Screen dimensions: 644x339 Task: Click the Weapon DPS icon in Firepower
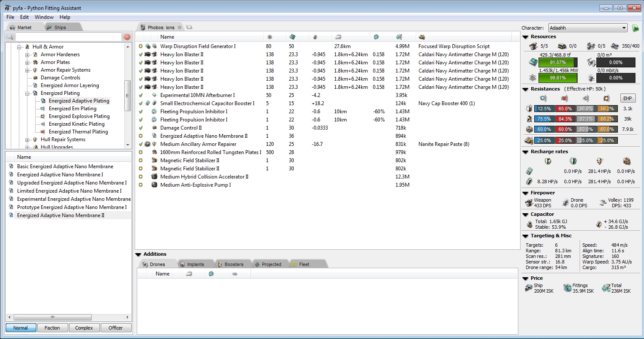(x=529, y=203)
